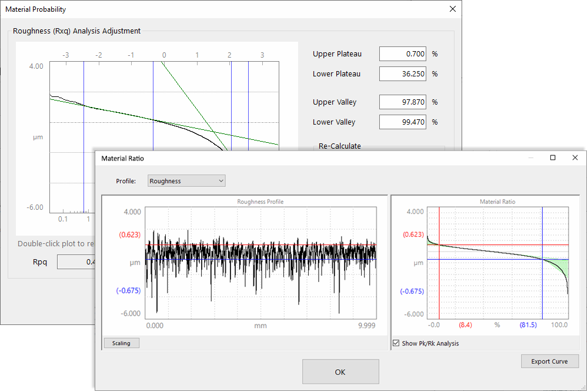The width and height of the screenshot is (588, 392).
Task: Maximize the Material Ratio window
Action: tap(553, 158)
